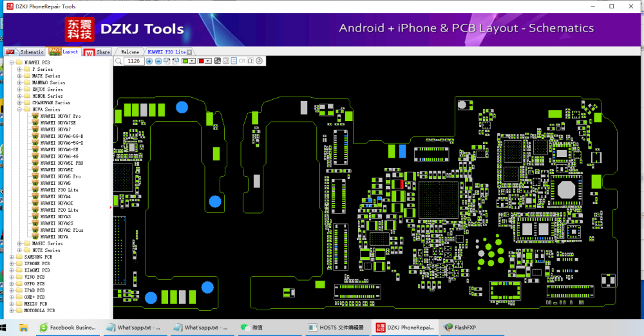Click the green color swatch
The width and height of the screenshot is (644, 336).
coord(185,61)
